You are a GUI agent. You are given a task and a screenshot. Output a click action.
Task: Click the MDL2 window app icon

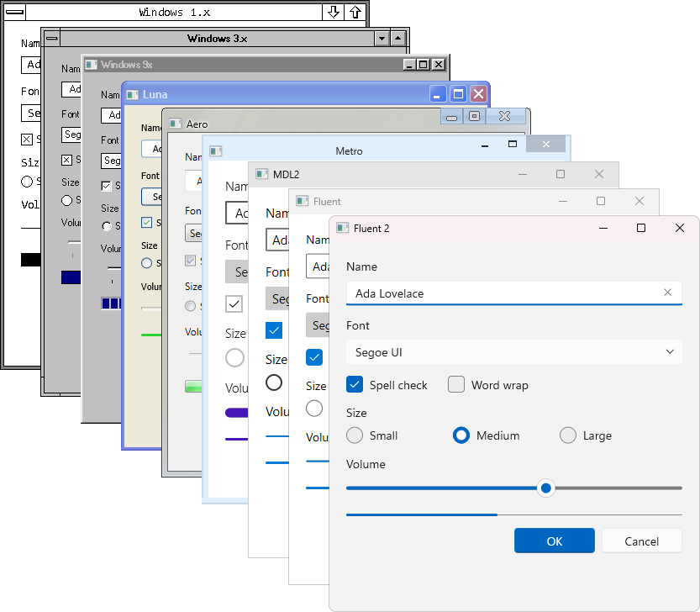tap(261, 174)
